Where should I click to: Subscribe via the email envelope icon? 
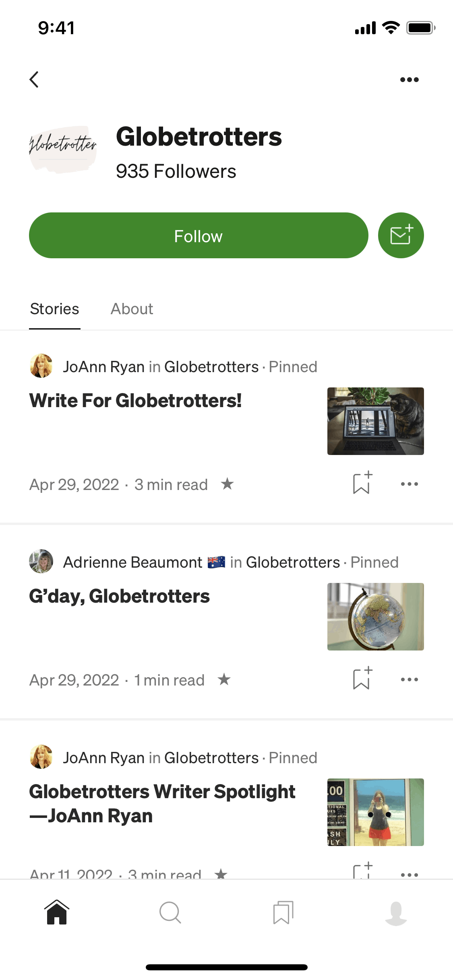pyautogui.click(x=401, y=235)
